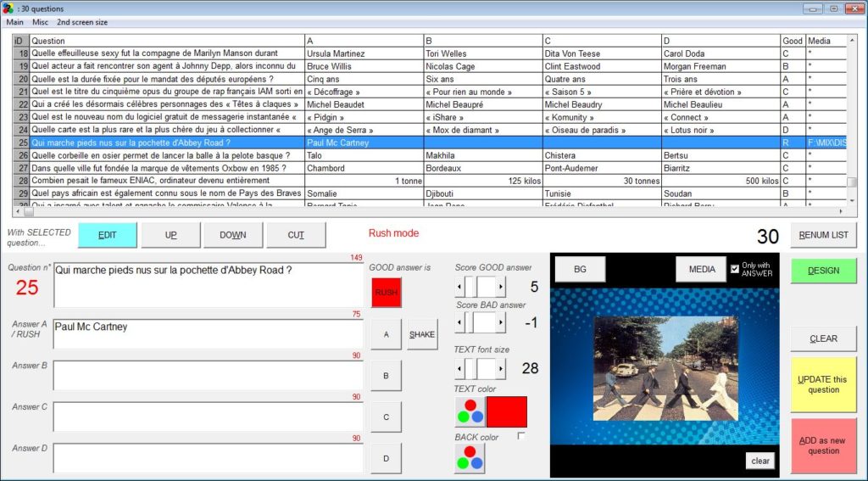Click the table's vertical scrollbar down arrow

point(851,200)
